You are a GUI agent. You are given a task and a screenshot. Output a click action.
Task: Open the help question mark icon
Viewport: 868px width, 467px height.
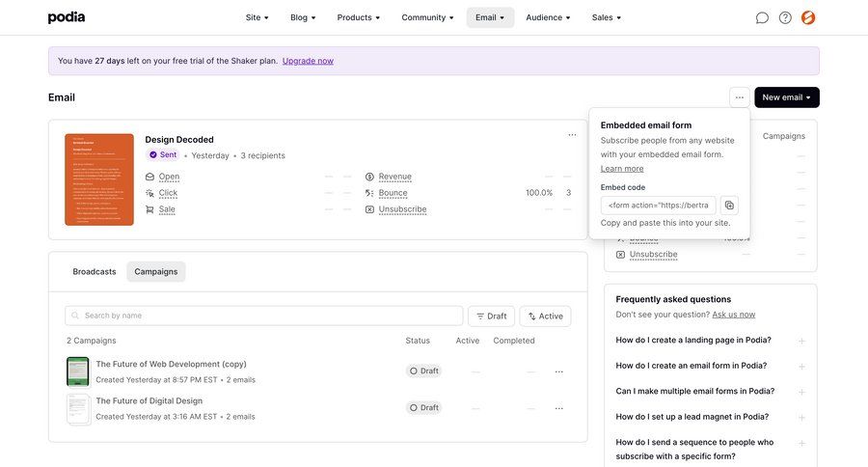(x=785, y=17)
